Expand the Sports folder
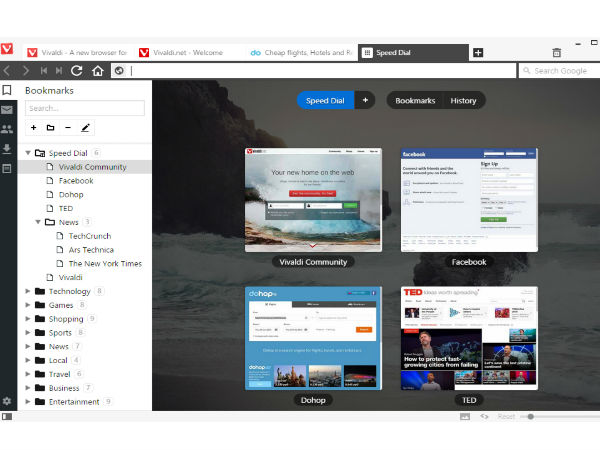The width and height of the screenshot is (600, 450). [28, 333]
